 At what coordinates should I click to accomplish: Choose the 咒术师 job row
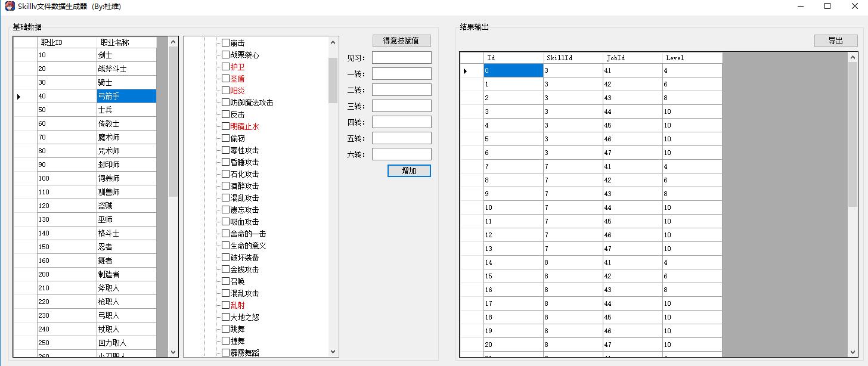pos(85,151)
